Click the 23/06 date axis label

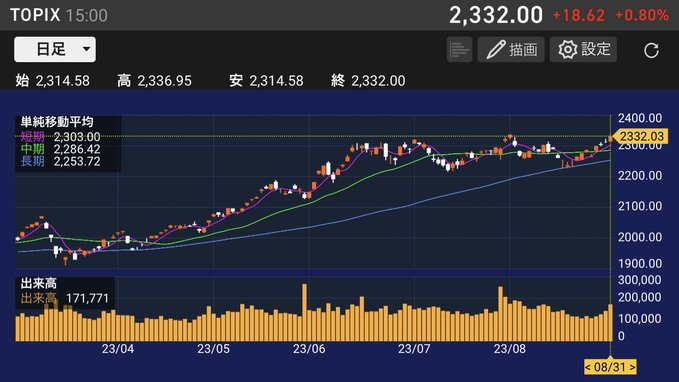(x=309, y=349)
